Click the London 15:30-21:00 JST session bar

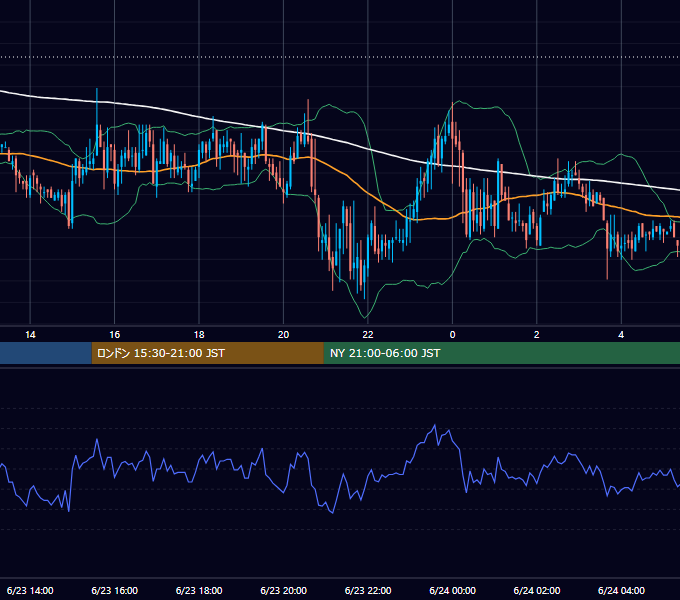(x=207, y=353)
